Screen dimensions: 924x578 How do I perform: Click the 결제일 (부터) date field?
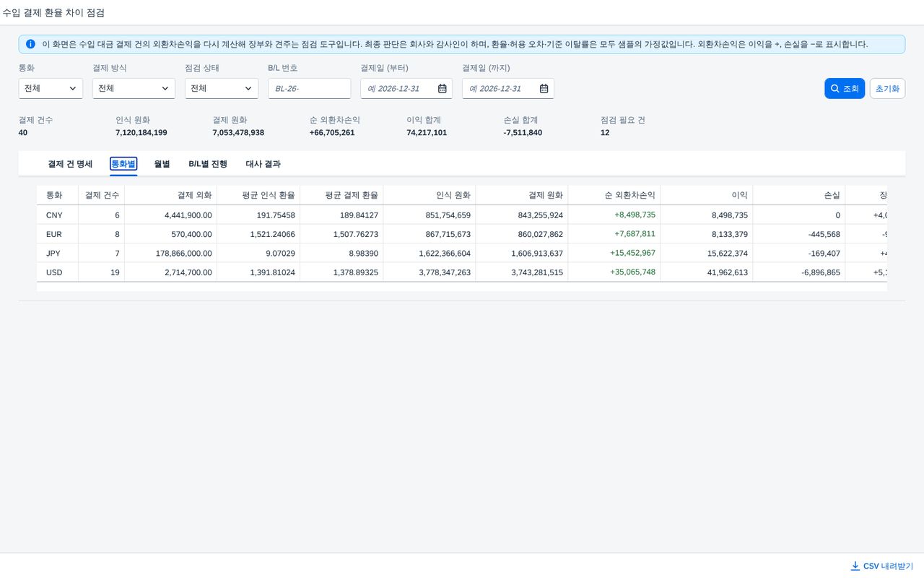[406, 88]
